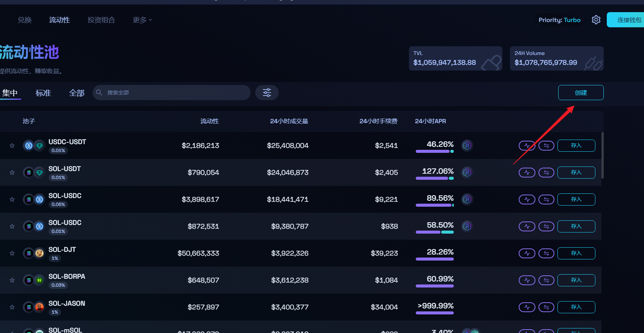Open chart icon for SOL-DJT pool
The width and height of the screenshot is (644, 333).
click(527, 253)
